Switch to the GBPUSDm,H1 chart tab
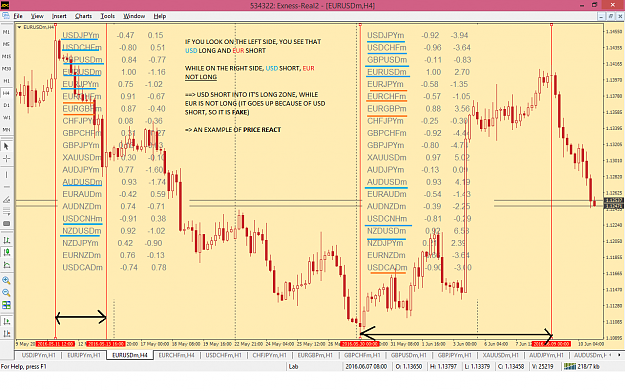 (409, 355)
